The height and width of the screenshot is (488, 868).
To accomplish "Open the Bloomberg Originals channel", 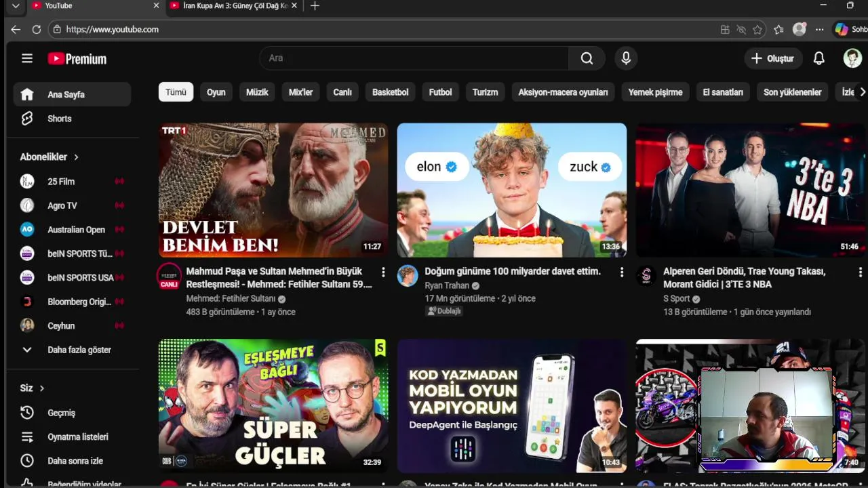I will click(x=72, y=302).
